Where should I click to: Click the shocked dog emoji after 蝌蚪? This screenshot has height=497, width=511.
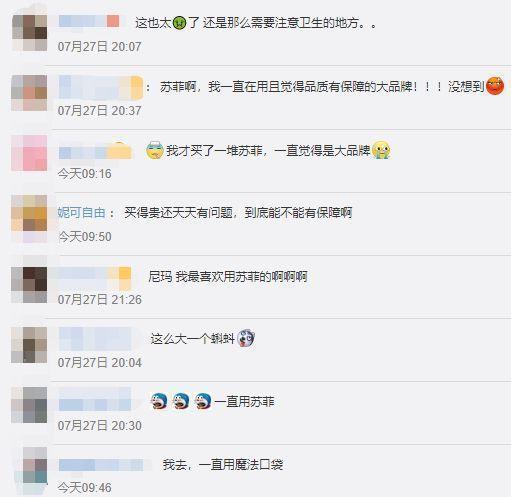coord(246,338)
